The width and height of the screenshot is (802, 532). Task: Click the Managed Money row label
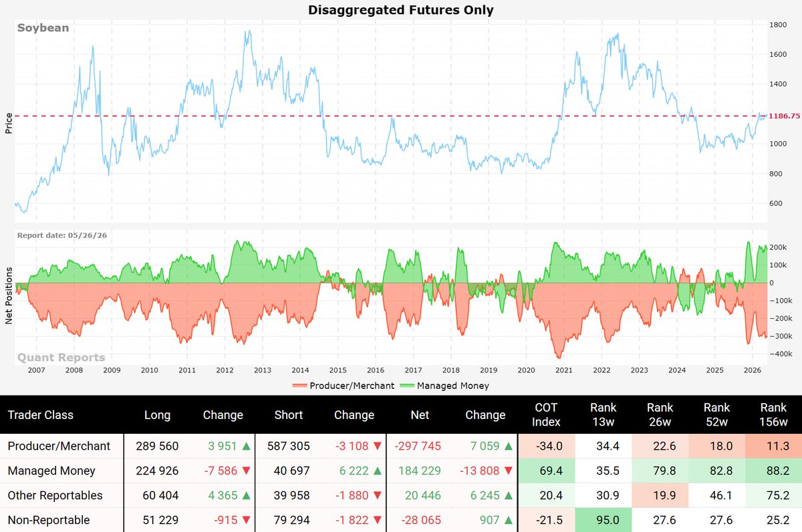tap(51, 471)
